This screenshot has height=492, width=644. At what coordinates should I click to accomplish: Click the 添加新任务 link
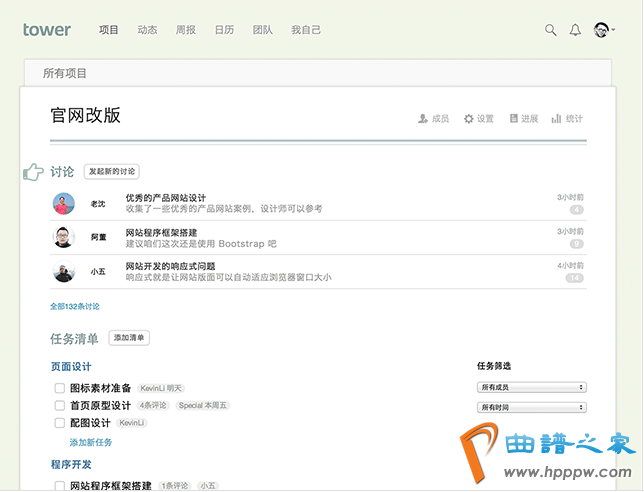[91, 442]
